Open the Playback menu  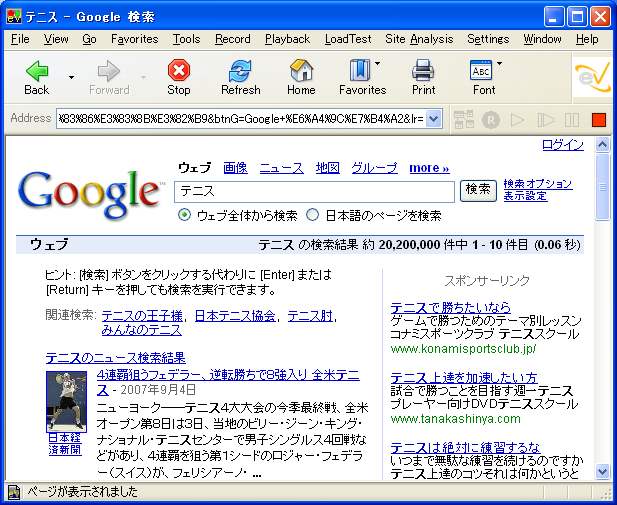tap(287, 39)
